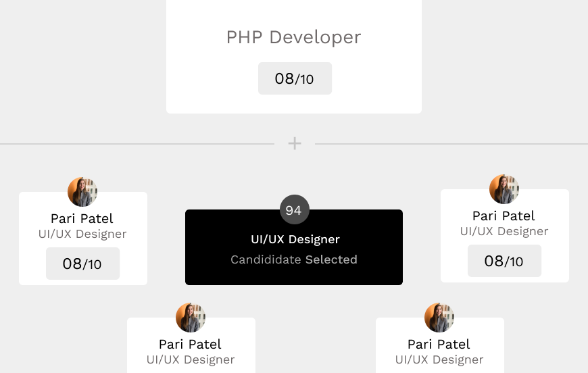Open the PHP Developer card title

(x=293, y=37)
